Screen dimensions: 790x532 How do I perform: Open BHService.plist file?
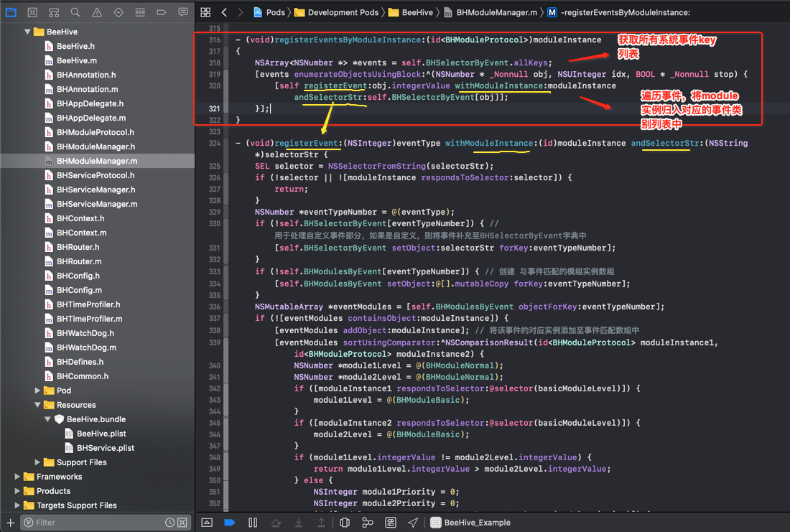pos(106,448)
